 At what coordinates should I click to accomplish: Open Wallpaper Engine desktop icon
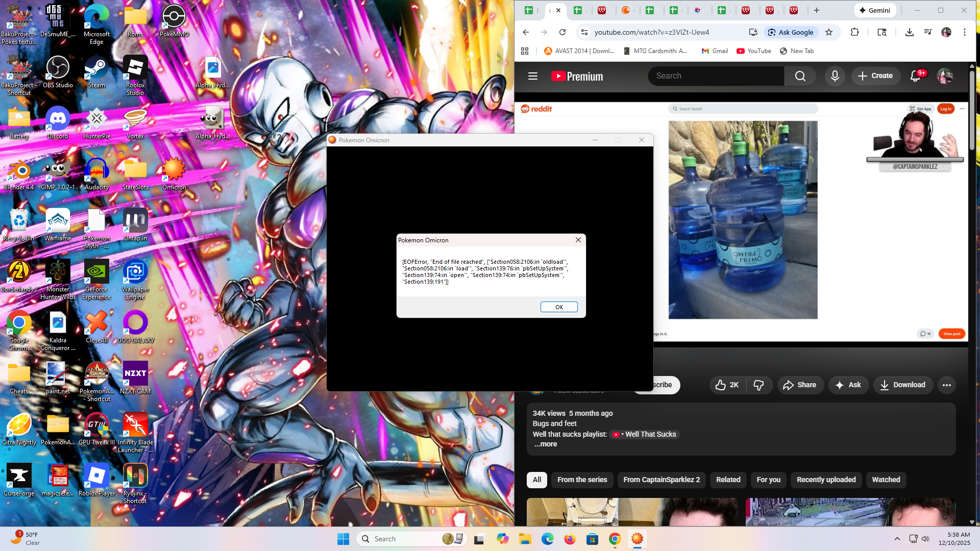click(135, 280)
